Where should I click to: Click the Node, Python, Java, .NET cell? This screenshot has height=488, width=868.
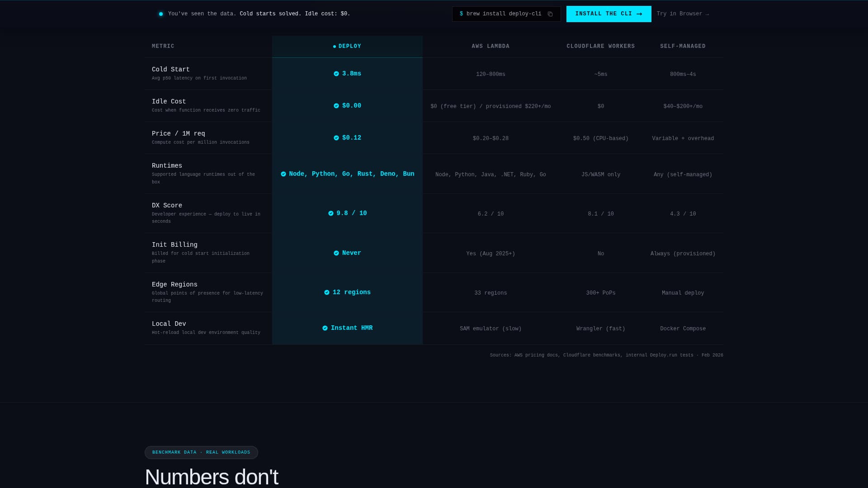[x=491, y=175]
